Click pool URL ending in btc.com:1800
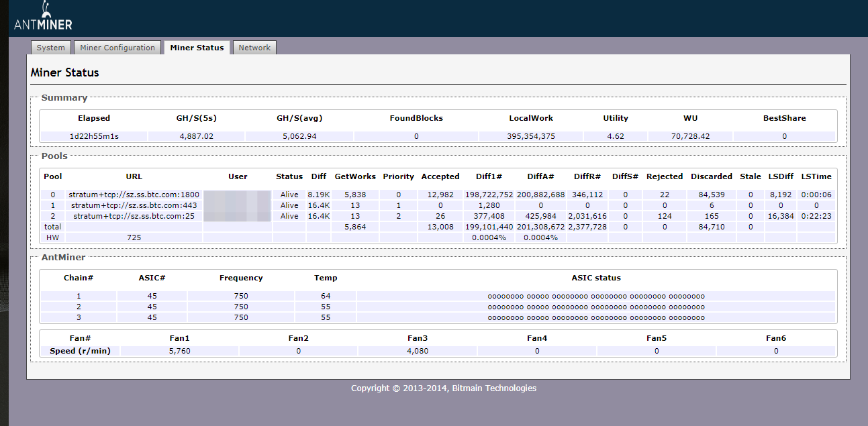 click(134, 195)
